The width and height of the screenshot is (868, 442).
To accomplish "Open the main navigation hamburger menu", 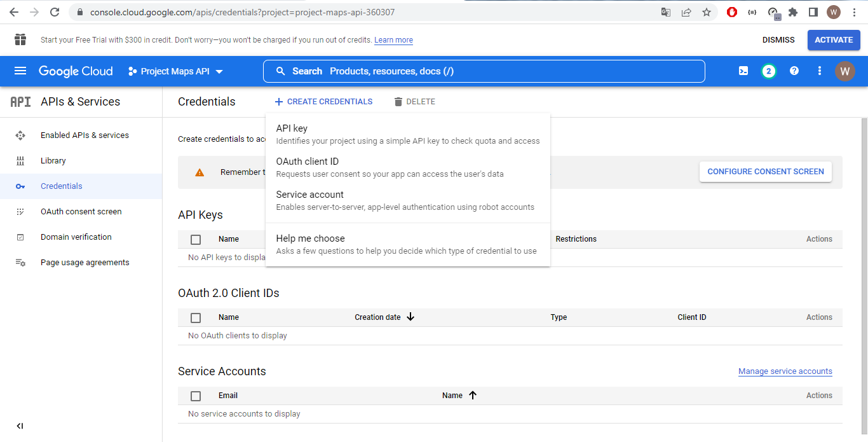I will click(20, 71).
